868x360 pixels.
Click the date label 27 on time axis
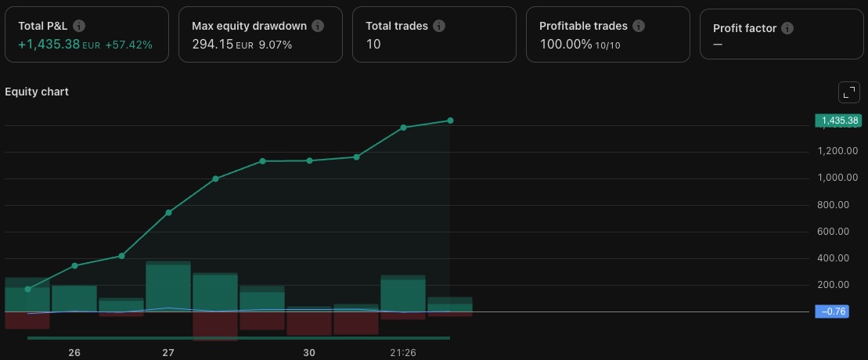pyautogui.click(x=168, y=353)
